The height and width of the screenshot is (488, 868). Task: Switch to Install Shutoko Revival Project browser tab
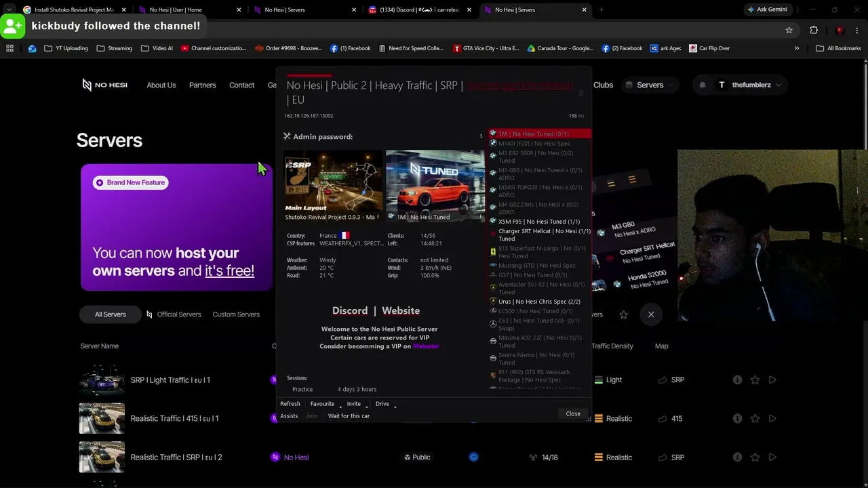click(x=75, y=10)
